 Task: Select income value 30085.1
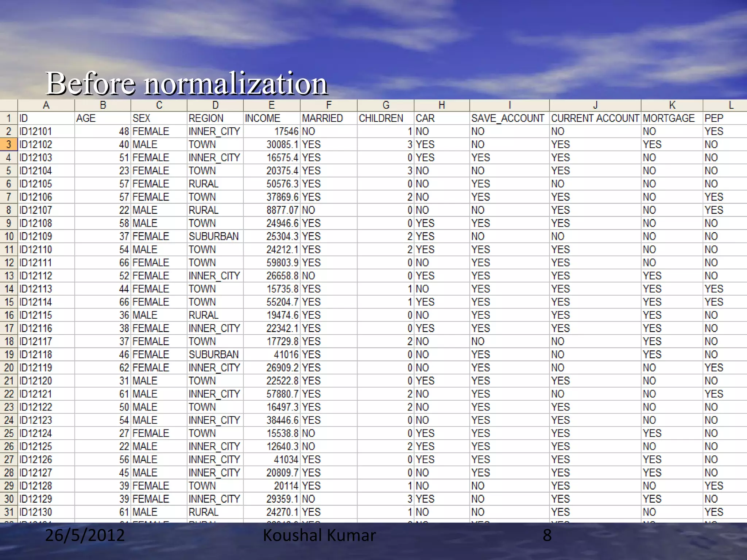coord(272,144)
